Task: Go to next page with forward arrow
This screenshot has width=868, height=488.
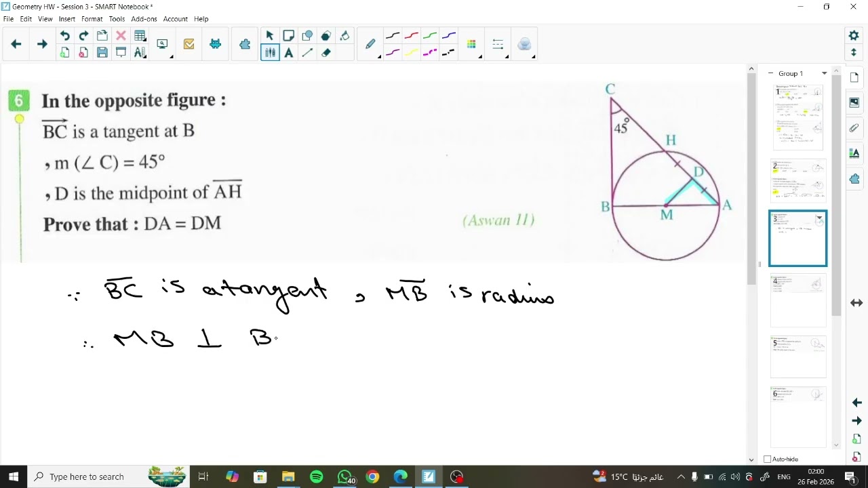Action: [42, 44]
